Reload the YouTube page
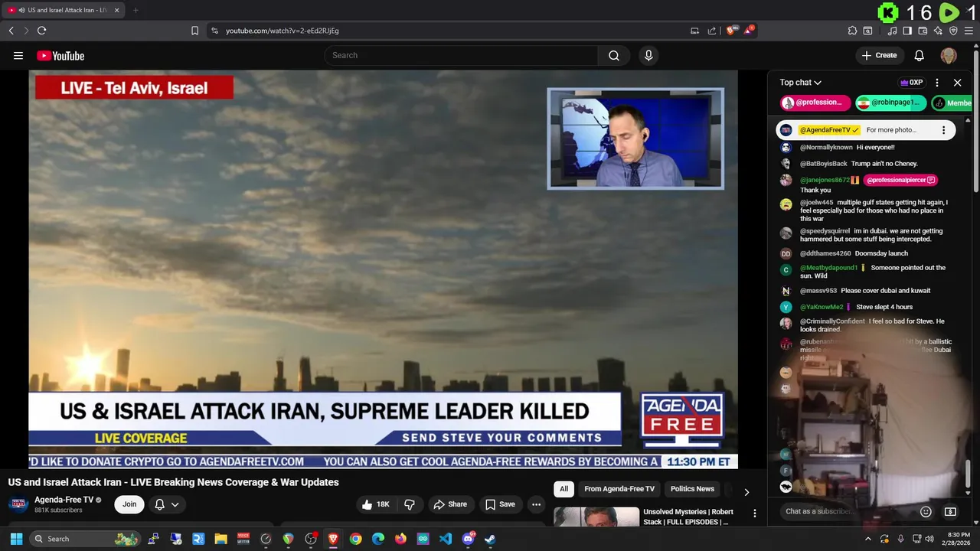The height and width of the screenshot is (551, 980). click(x=41, y=31)
